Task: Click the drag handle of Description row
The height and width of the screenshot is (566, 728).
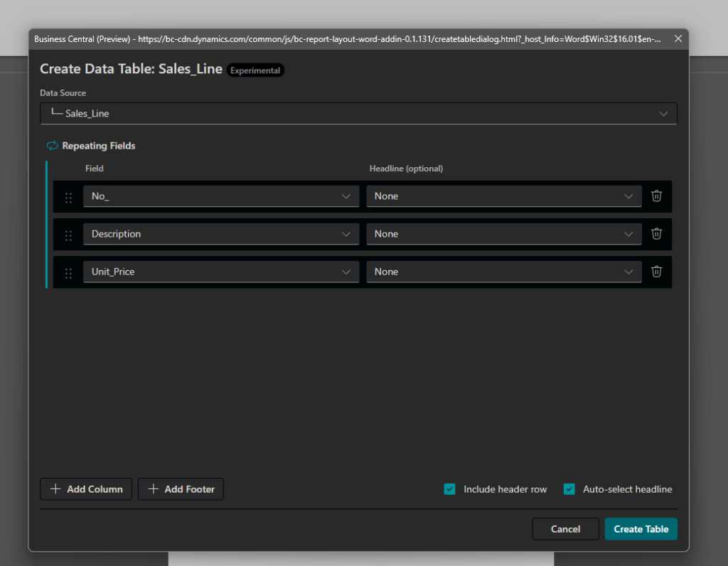Action: click(68, 235)
